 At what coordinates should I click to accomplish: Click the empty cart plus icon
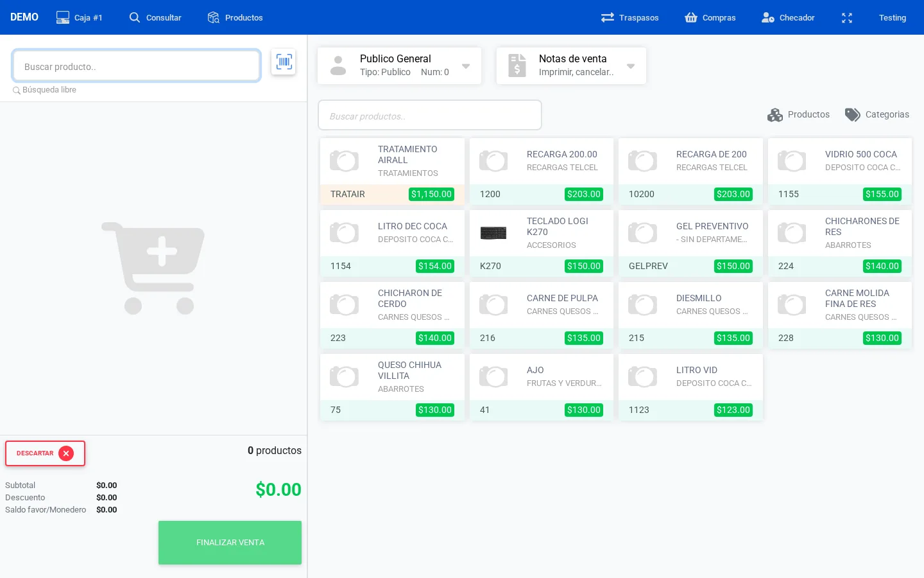tap(155, 268)
